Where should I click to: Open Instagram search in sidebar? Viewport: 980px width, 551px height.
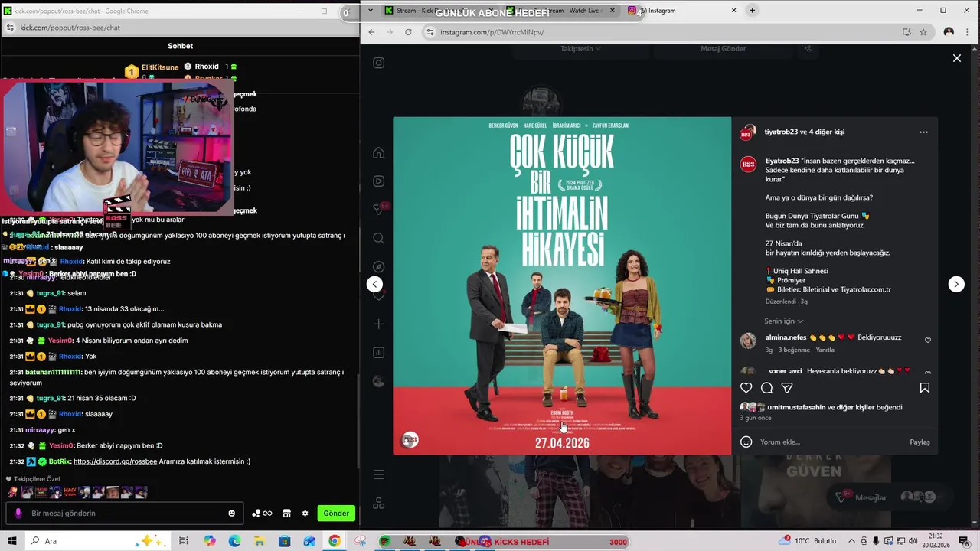pos(378,239)
